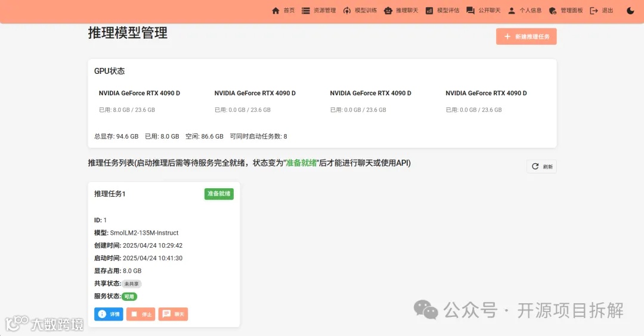The height and width of the screenshot is (336, 644).
Task: Click the 推理模型管理 page title
Action: coord(128,33)
